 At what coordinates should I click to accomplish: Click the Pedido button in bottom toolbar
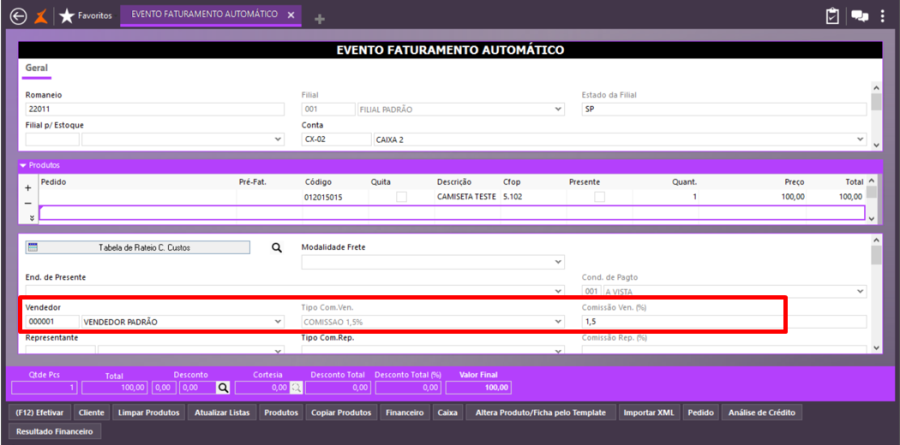(700, 413)
